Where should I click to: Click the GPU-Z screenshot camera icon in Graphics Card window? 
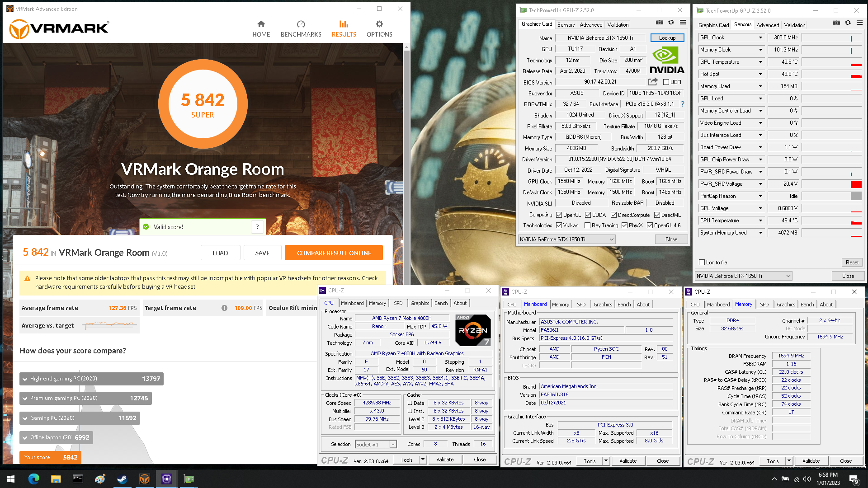click(x=660, y=22)
